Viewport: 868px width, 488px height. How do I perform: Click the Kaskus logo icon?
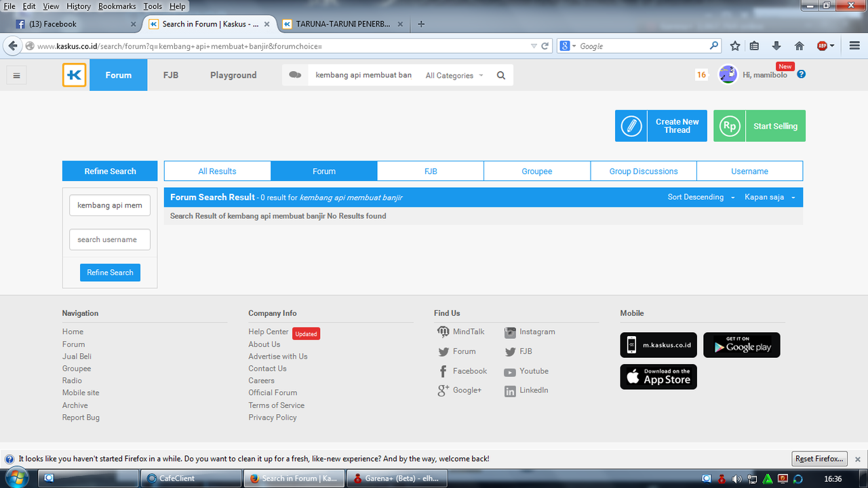[75, 75]
